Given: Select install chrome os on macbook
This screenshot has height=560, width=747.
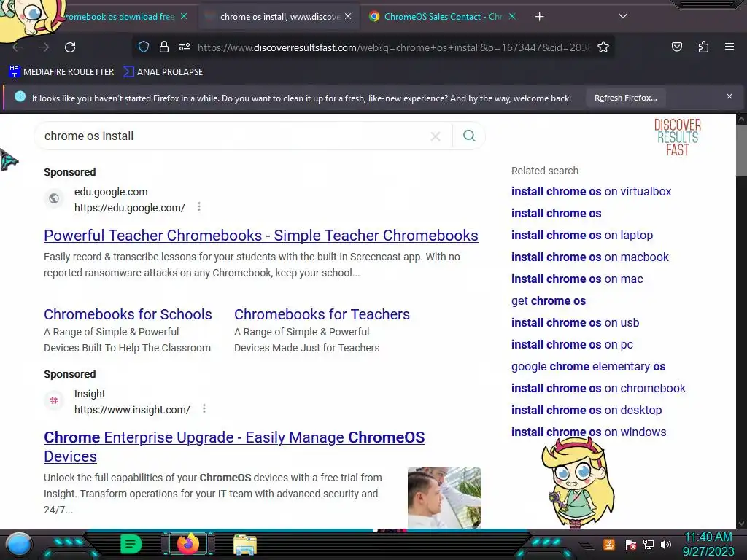Looking at the screenshot, I should click(x=589, y=257).
